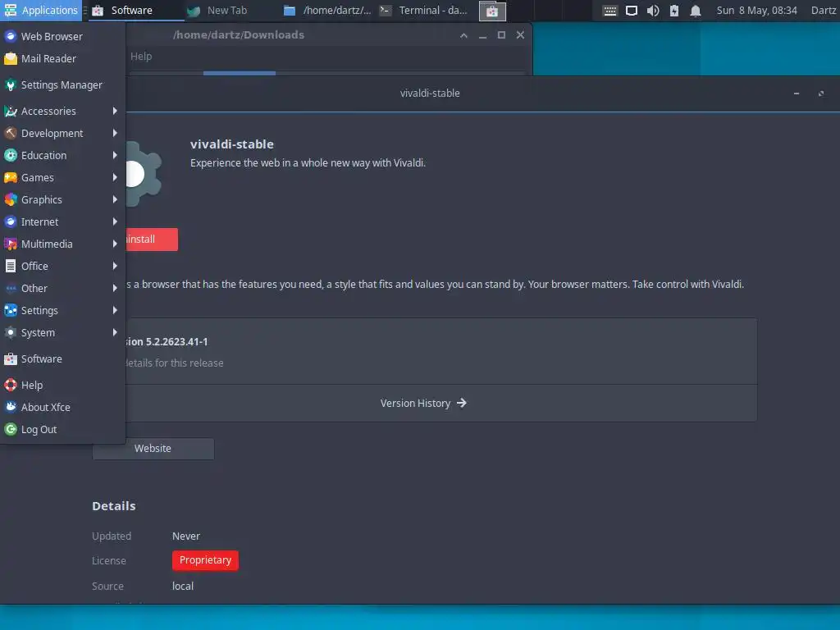Open Settings Manager from the menu
The height and width of the screenshot is (630, 840).
pyautogui.click(x=62, y=84)
